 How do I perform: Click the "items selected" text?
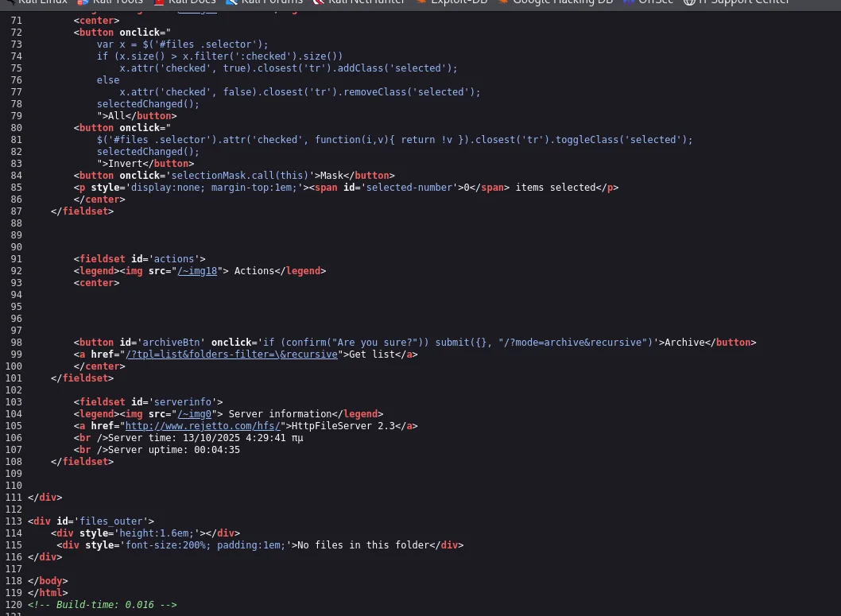click(556, 187)
